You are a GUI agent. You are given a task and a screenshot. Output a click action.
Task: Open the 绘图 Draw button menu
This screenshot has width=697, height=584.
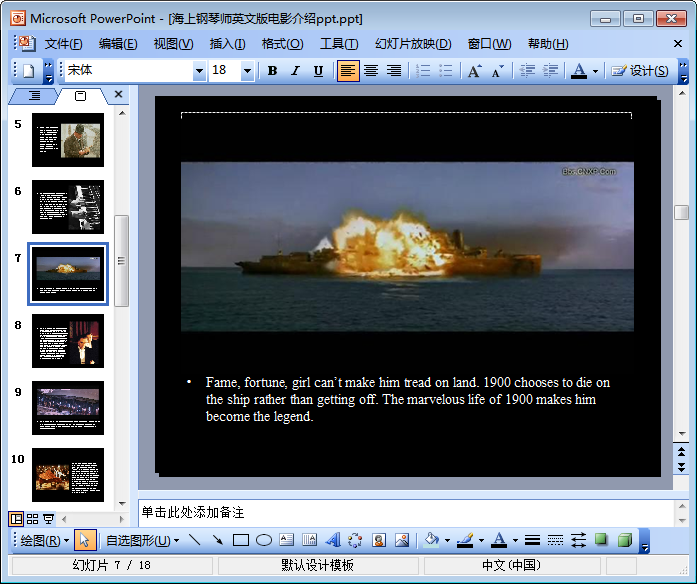pos(44,541)
